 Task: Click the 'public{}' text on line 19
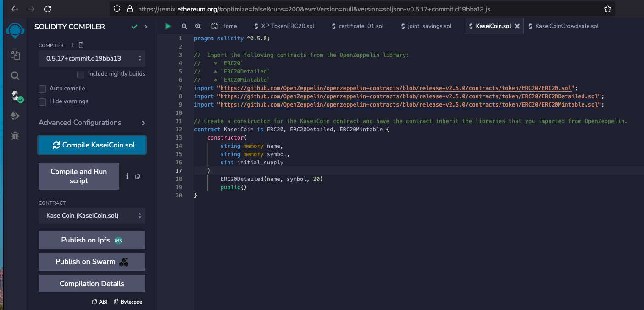(x=234, y=187)
